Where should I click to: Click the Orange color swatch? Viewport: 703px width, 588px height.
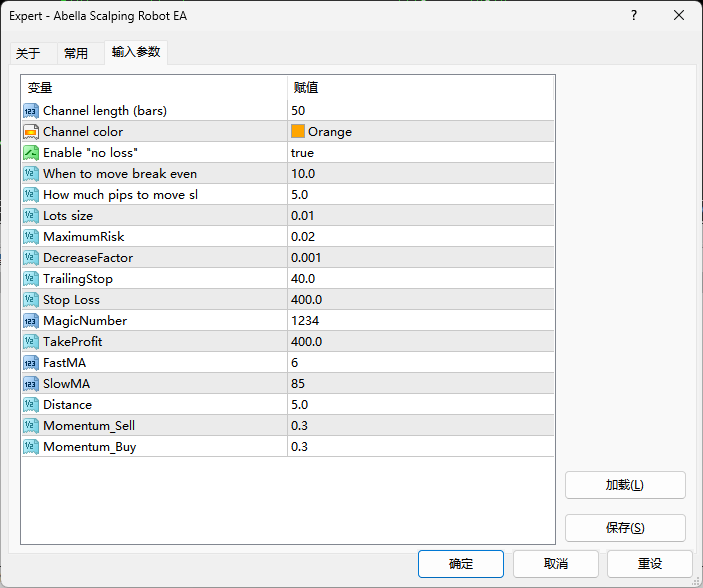coord(298,131)
